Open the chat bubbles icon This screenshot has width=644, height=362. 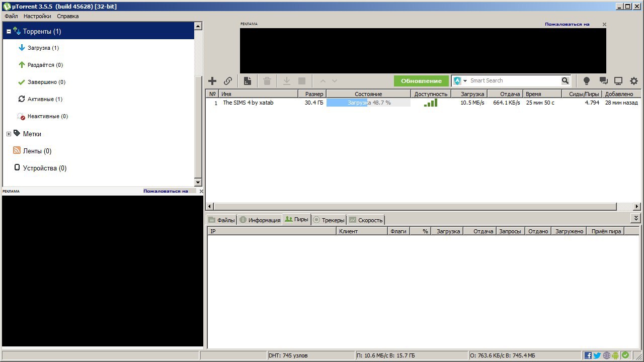click(603, 81)
